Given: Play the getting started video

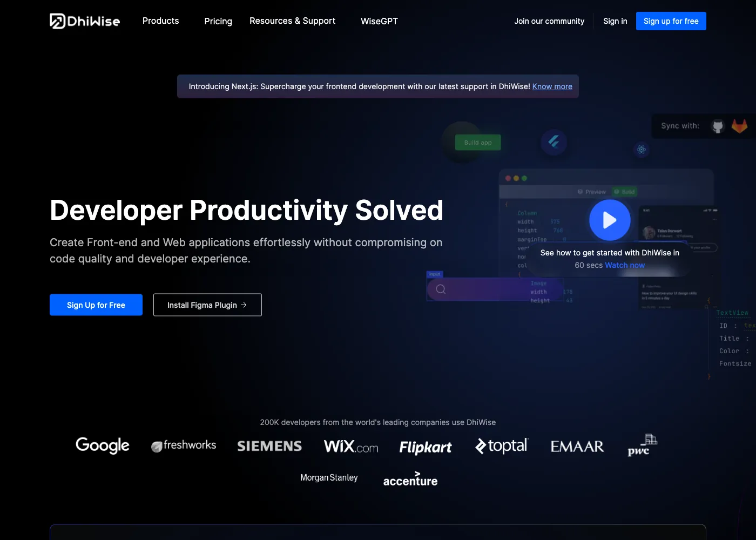Looking at the screenshot, I should [x=610, y=220].
